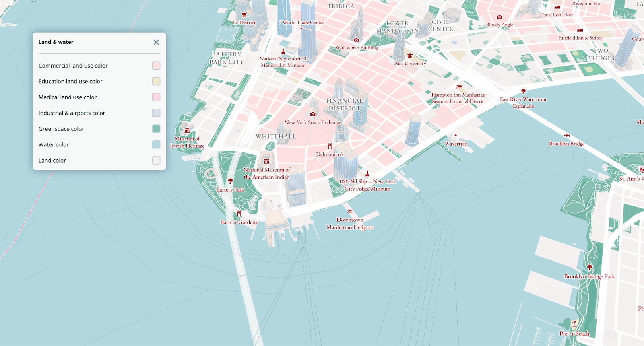Open the Industrial & airports color swatch

(156, 113)
